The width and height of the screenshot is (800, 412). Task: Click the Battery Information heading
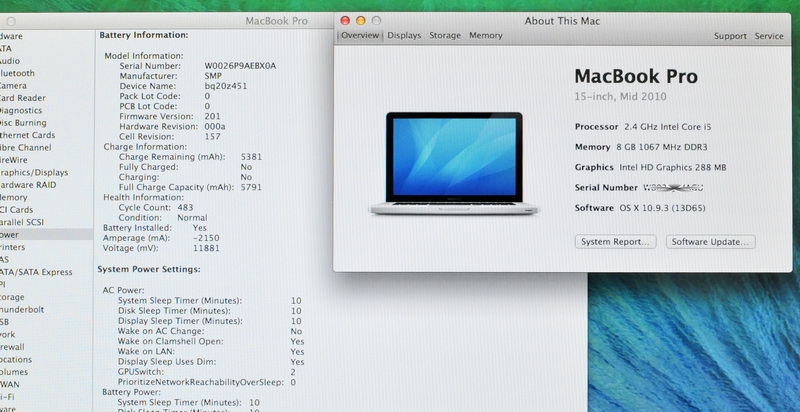click(144, 35)
